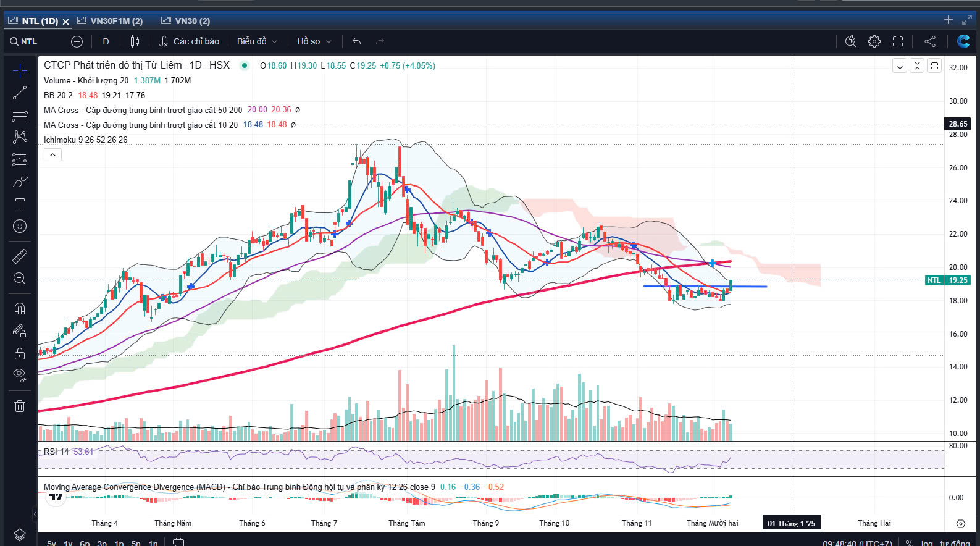Collapse the pane with the X-arrows button
The height and width of the screenshot is (546, 980).
(917, 65)
